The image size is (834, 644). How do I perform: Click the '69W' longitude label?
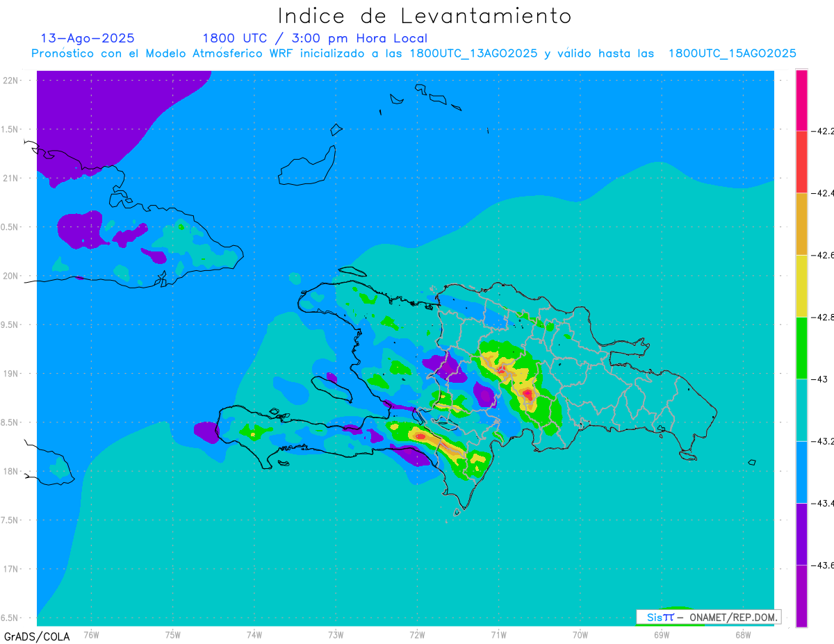click(x=662, y=634)
